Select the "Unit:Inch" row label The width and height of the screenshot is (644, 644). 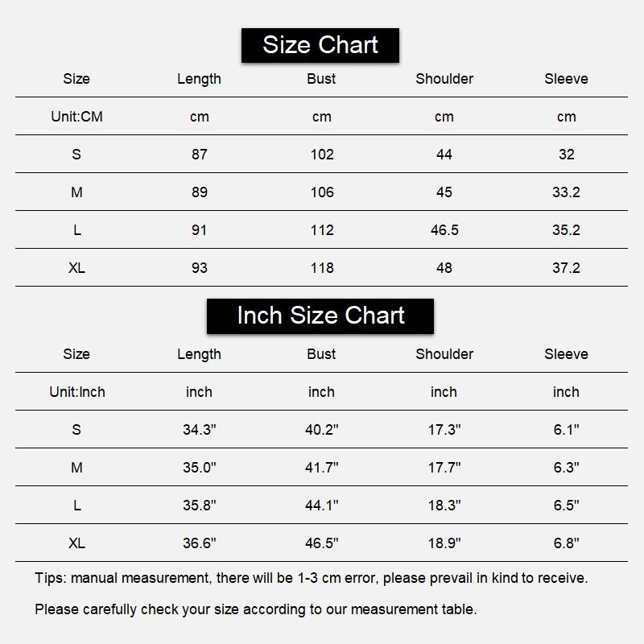[x=76, y=392]
